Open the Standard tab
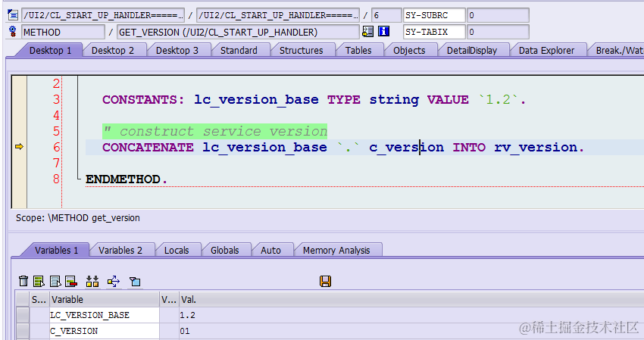Screen dimensions: 644x340 [x=239, y=51]
